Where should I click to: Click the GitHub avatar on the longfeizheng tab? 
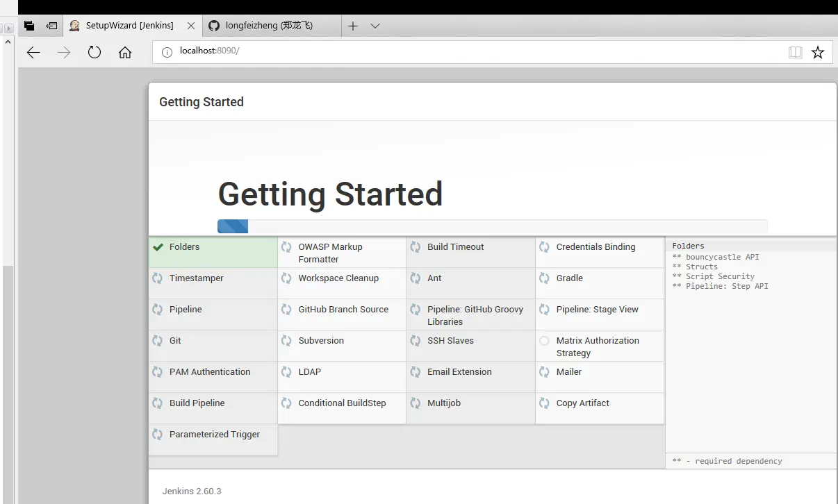click(213, 25)
